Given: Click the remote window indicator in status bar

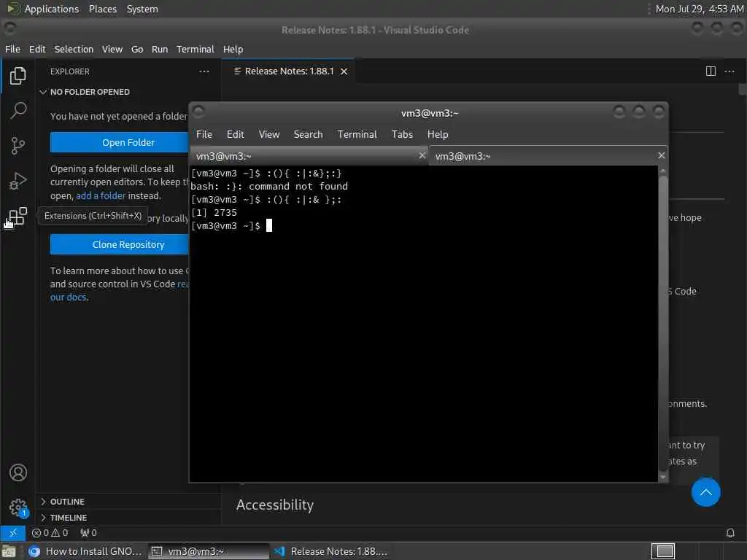Looking at the screenshot, I should (x=13, y=532).
